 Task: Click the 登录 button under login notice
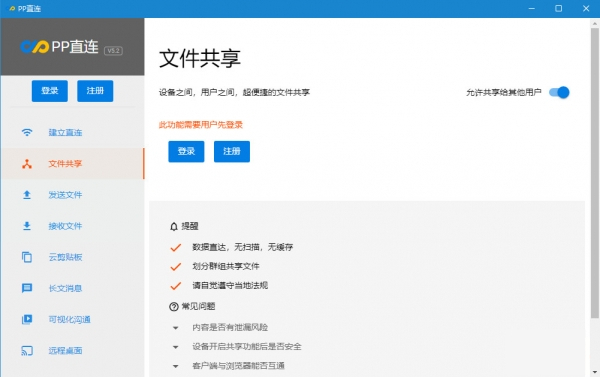(186, 152)
